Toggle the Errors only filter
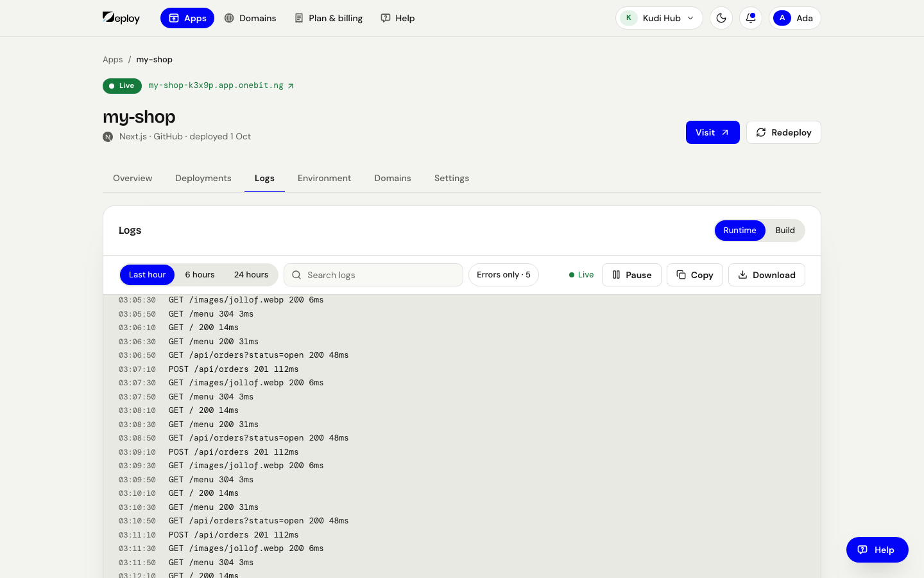 click(x=504, y=275)
